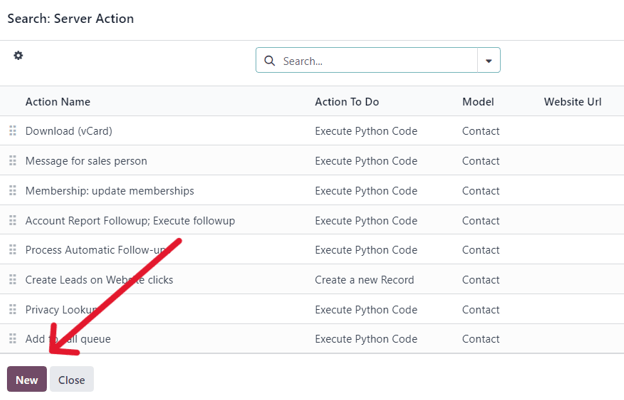Select the Download (vCard) action
The width and height of the screenshot is (624, 400).
coord(66,131)
